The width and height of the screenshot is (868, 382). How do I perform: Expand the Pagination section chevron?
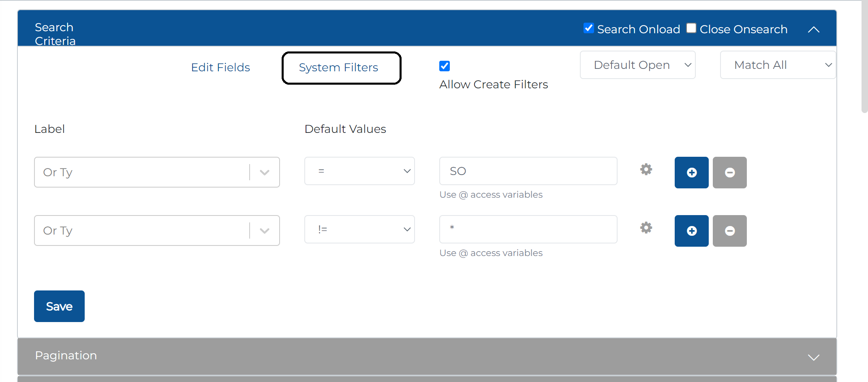click(x=813, y=357)
